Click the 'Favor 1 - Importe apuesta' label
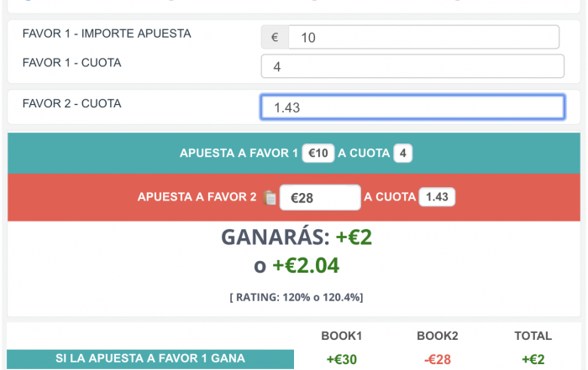Viewport: 588px width, 370px height. (x=107, y=34)
